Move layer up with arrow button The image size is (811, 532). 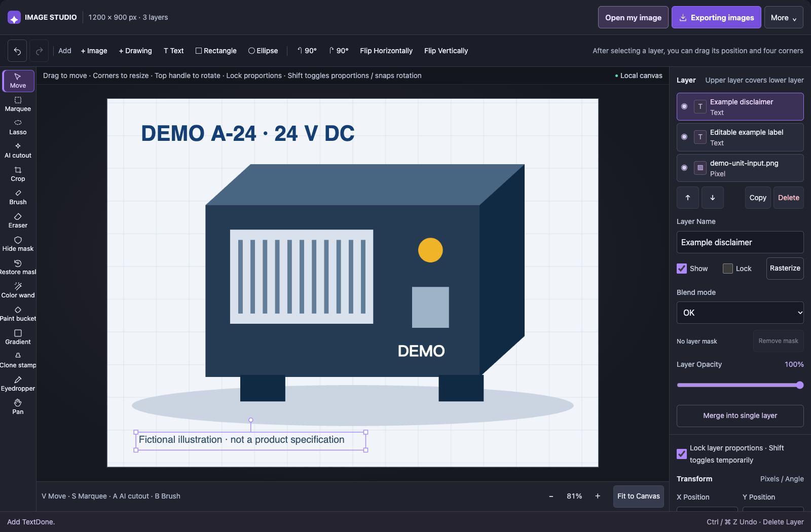click(x=688, y=198)
